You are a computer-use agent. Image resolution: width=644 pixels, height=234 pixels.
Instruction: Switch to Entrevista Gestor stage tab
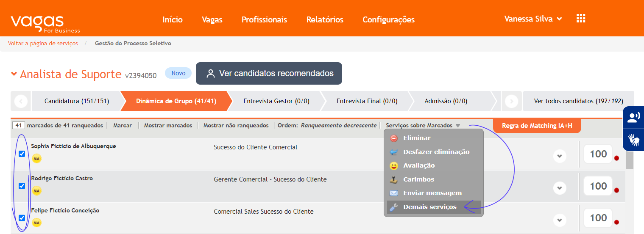click(276, 101)
